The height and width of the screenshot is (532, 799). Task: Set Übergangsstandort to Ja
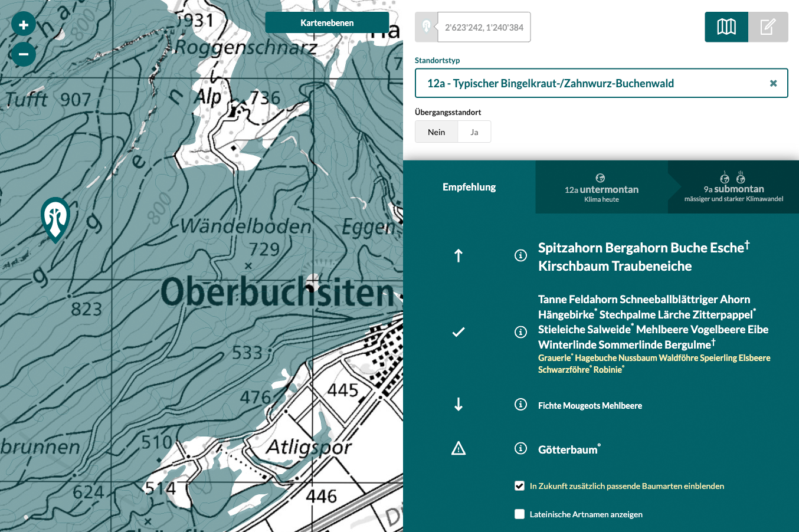(474, 132)
